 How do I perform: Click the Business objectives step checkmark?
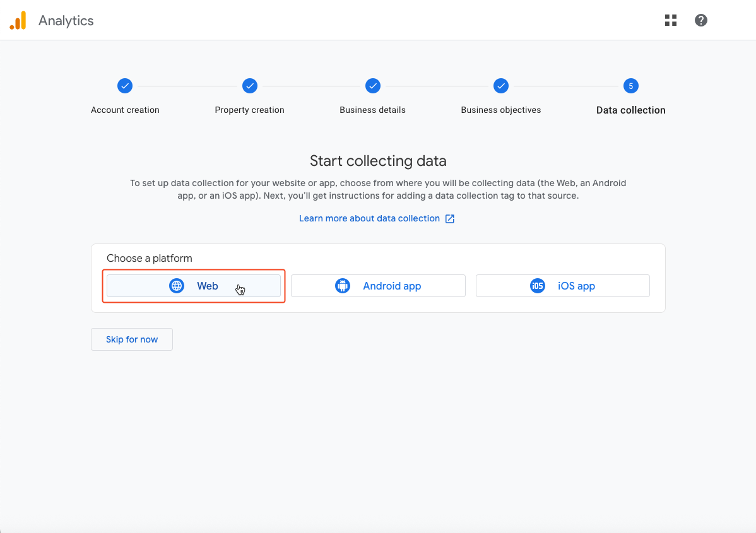[x=501, y=86]
